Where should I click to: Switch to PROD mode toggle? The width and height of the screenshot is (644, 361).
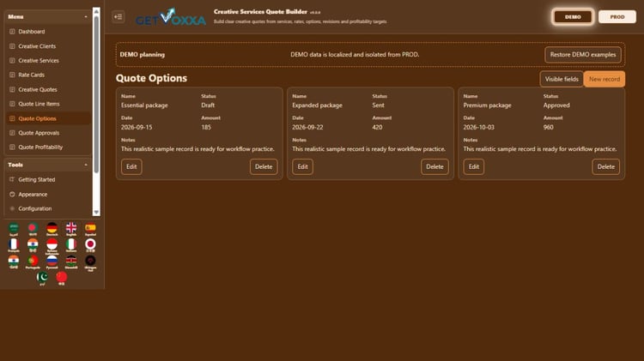617,17
